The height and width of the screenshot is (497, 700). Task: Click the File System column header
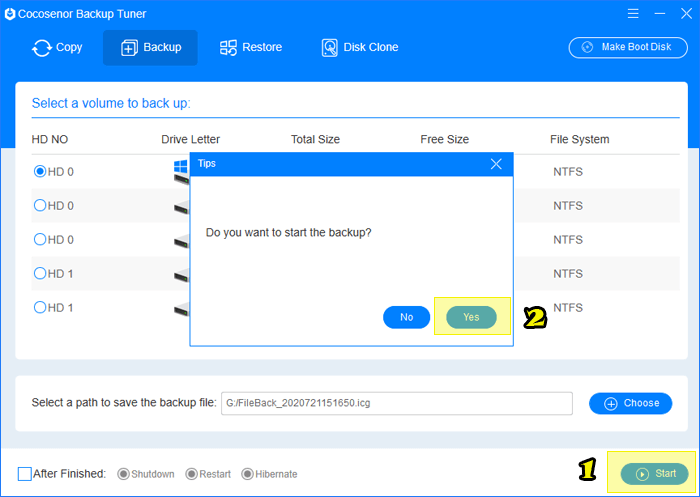pyautogui.click(x=579, y=139)
